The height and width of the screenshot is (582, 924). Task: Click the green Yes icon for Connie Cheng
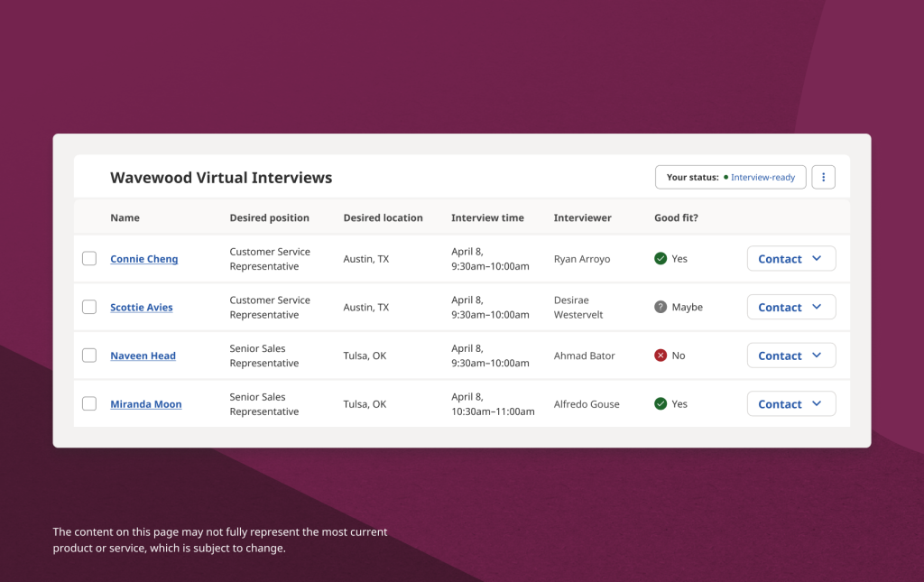tap(660, 258)
